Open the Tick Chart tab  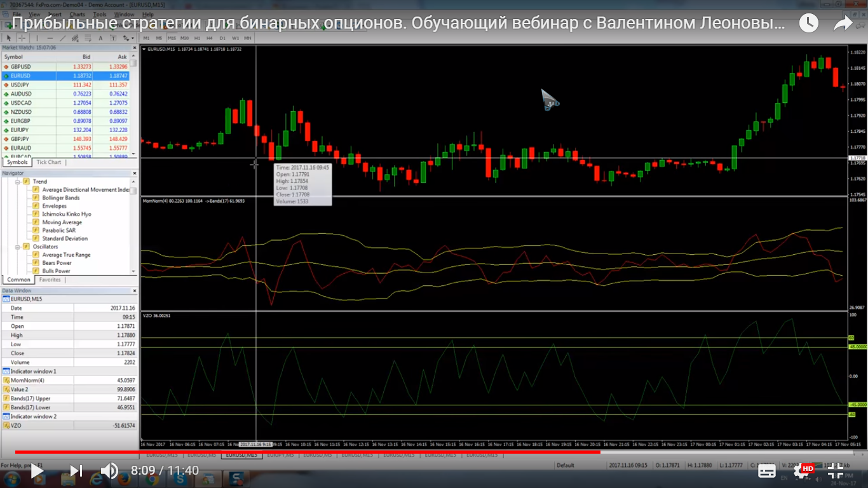(x=49, y=162)
